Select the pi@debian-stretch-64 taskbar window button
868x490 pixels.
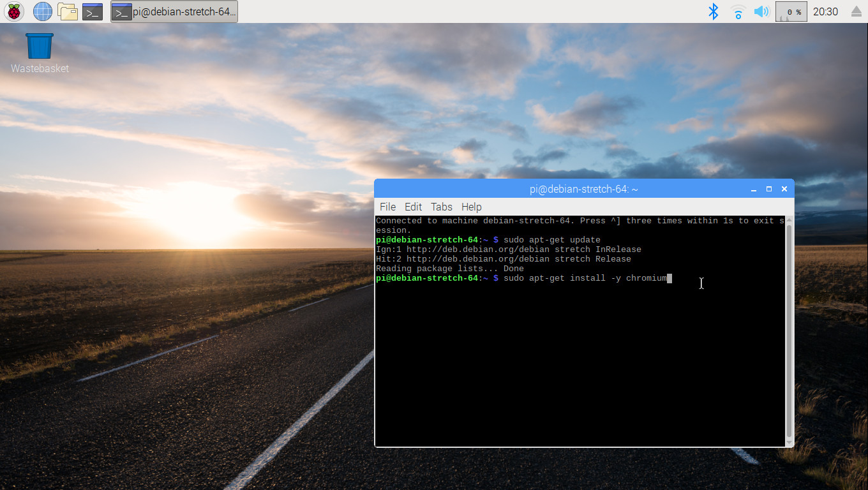point(174,11)
